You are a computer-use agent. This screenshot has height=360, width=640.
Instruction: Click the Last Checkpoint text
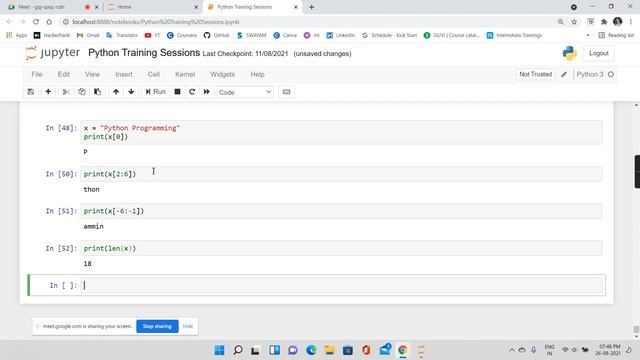pyautogui.click(x=245, y=54)
